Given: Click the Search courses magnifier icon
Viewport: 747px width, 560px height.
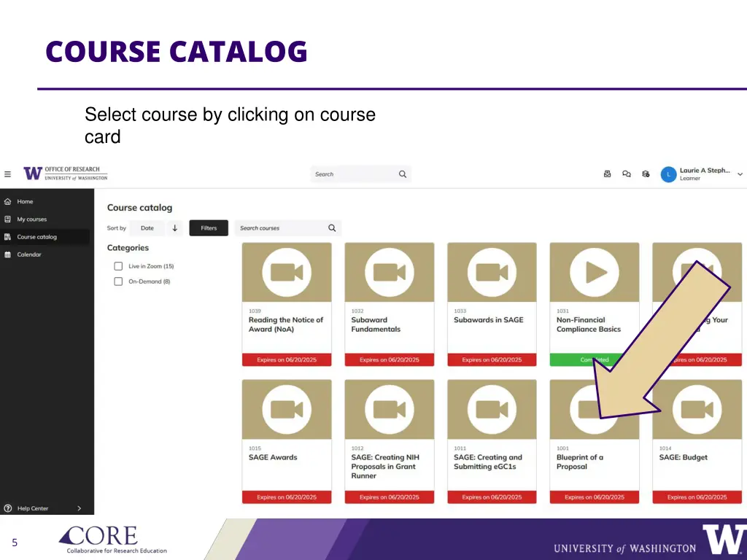Looking at the screenshot, I should tap(332, 228).
